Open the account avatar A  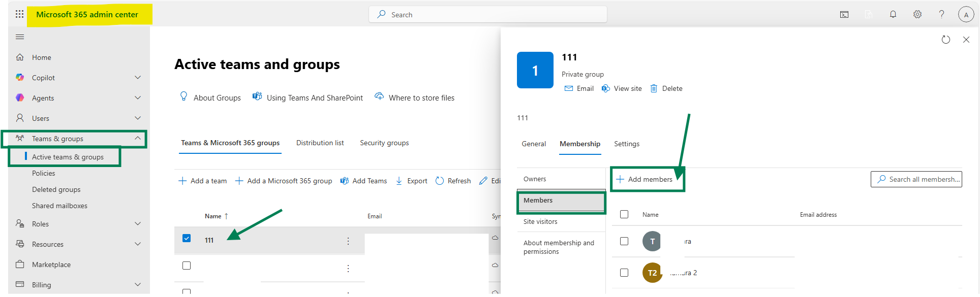(966, 15)
